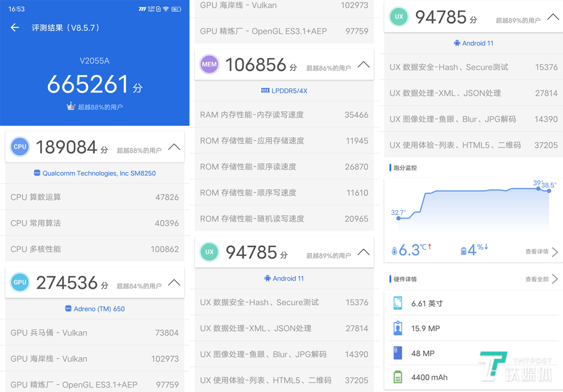
Task: Tap the rear camera icon for 48 MP
Action: [398, 353]
